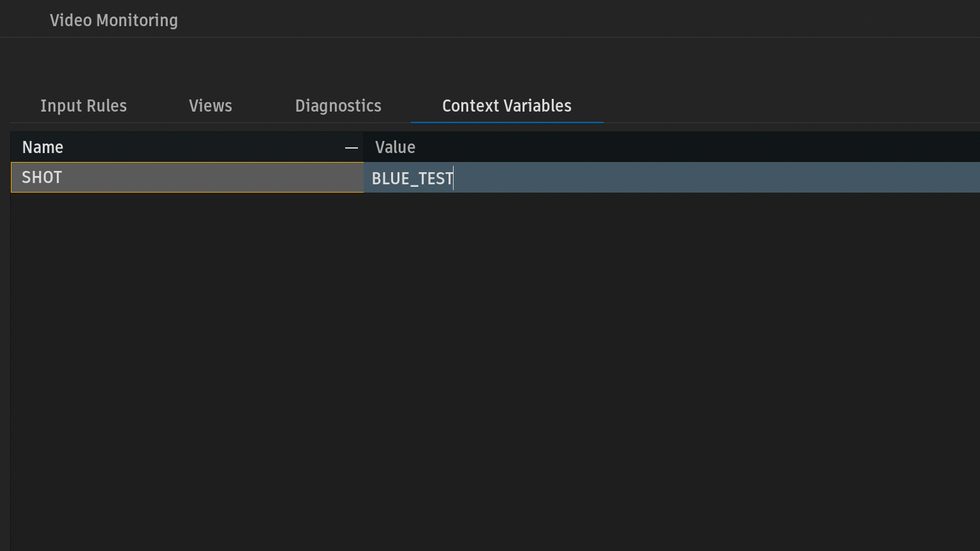This screenshot has height=551, width=980.
Task: Open the Input Rules tab
Action: point(84,106)
